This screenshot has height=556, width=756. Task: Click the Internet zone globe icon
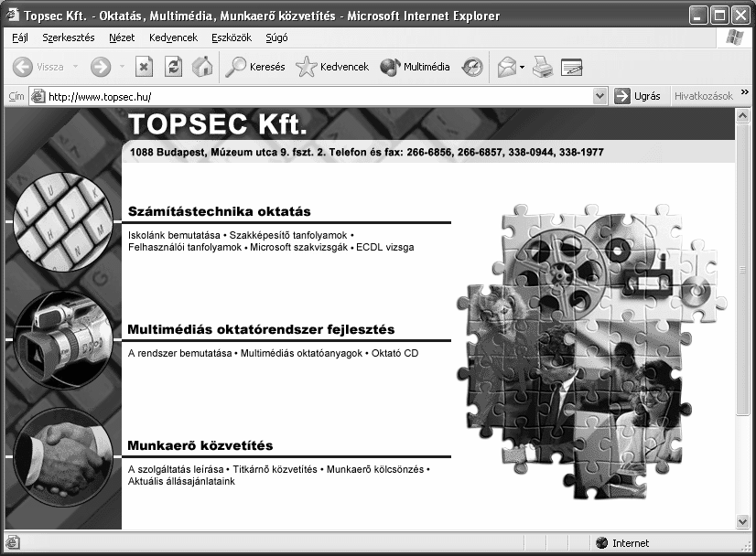click(601, 543)
